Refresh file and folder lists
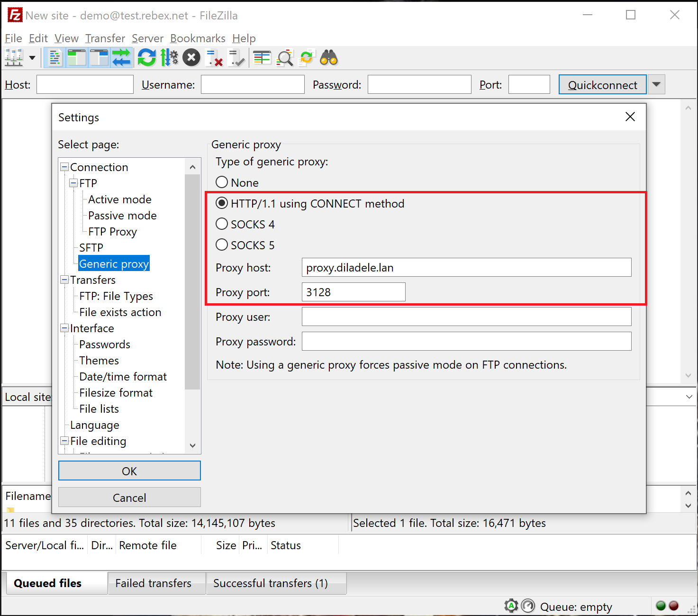The image size is (698, 616). click(147, 58)
